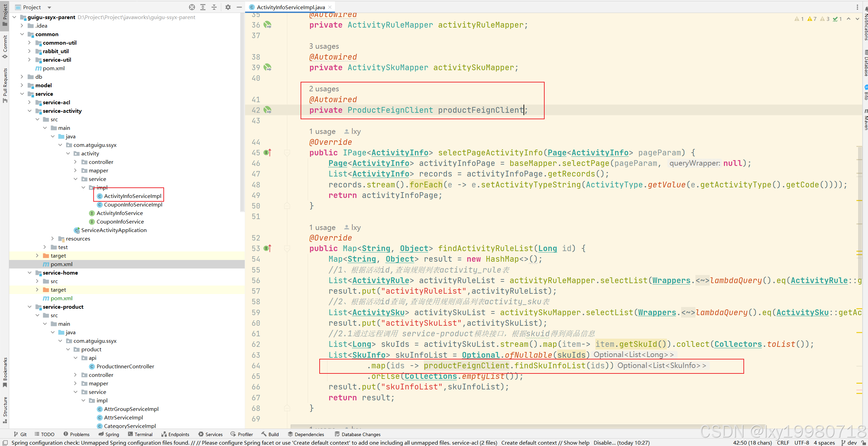Click implements gutter icon on line 45
868x446 pixels.
[x=268, y=153]
